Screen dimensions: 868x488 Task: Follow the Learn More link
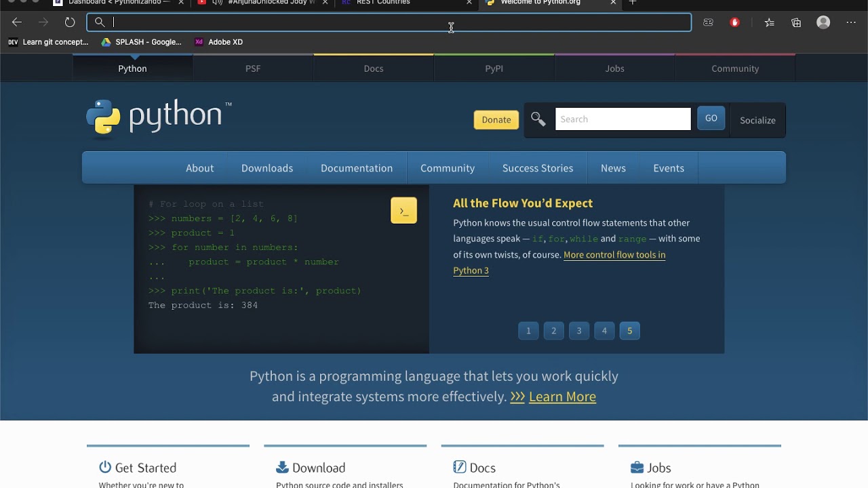(562, 396)
